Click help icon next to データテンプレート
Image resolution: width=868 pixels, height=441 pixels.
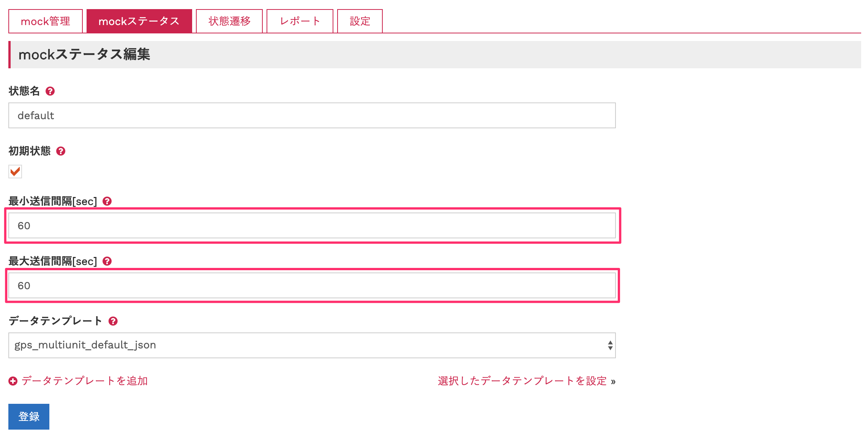coord(113,321)
